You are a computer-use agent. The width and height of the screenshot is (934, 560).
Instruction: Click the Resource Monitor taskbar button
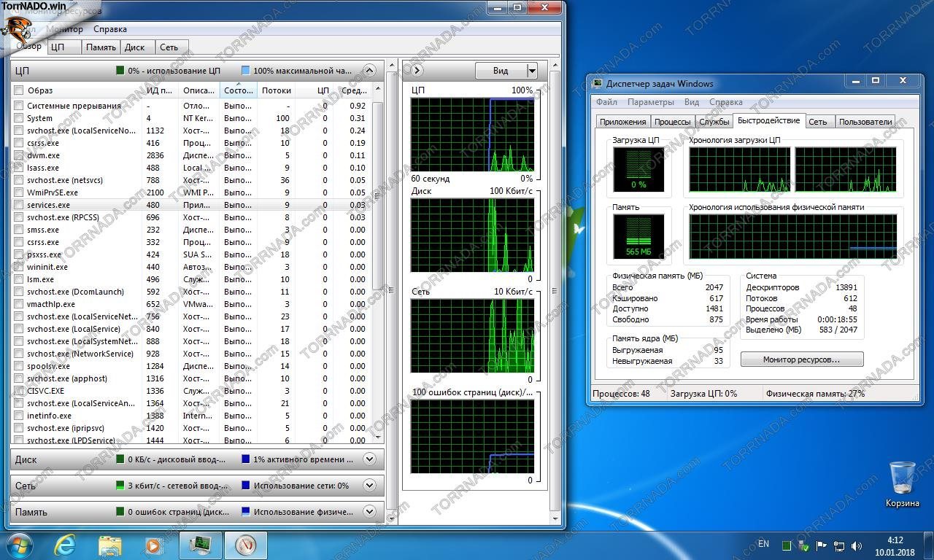(245, 545)
